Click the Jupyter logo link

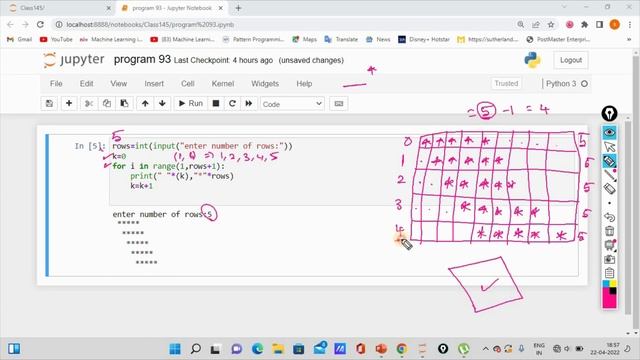tap(74, 60)
